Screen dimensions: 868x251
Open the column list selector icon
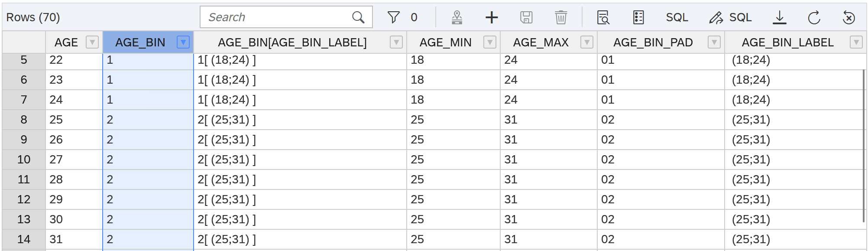coord(638,17)
